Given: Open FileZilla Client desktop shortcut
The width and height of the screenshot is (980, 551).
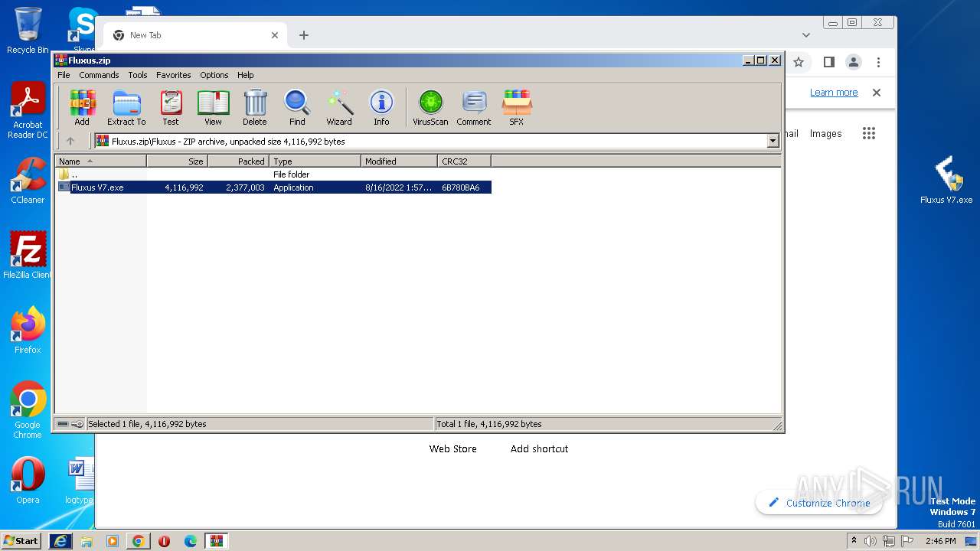Looking at the screenshot, I should tap(28, 256).
